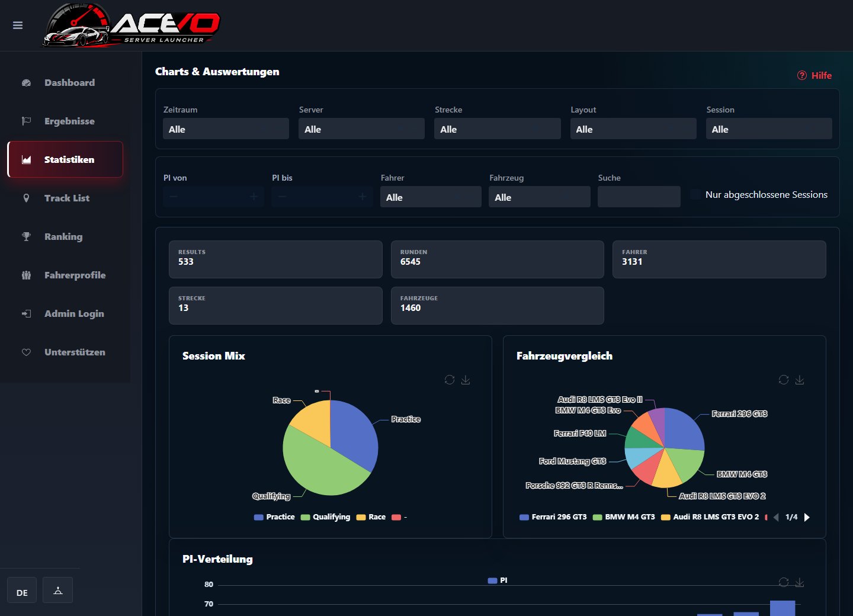Open Dashboard via its gauge icon
Screen dimensions: 853x616
(26, 83)
